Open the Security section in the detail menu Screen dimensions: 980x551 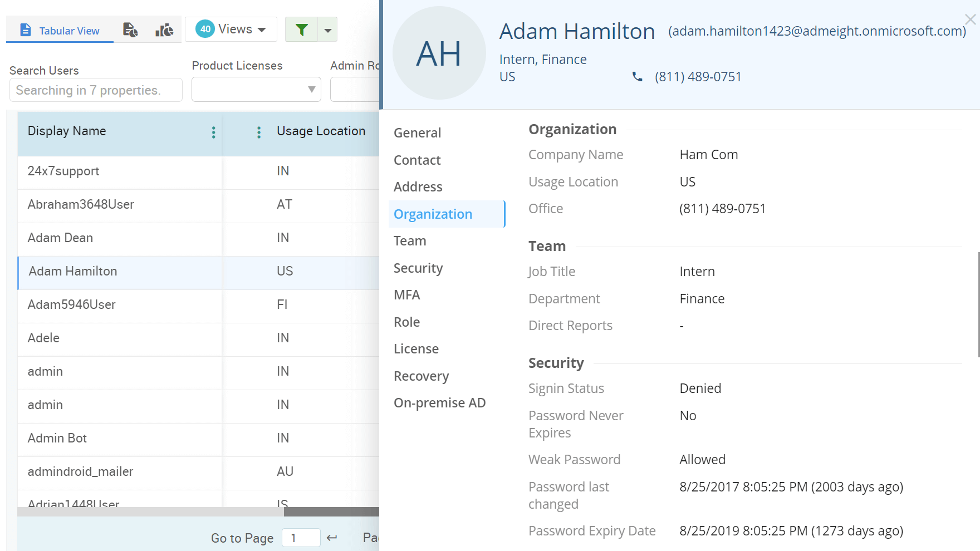pos(418,268)
